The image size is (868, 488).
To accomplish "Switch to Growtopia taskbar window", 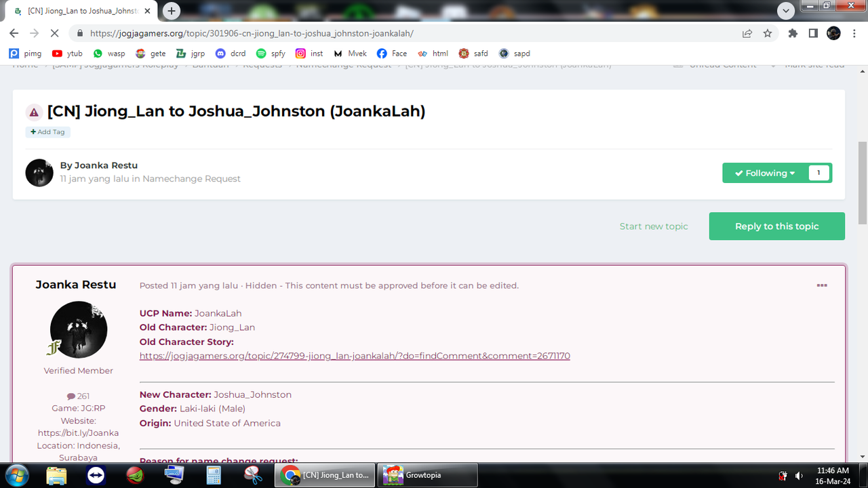I will (427, 476).
